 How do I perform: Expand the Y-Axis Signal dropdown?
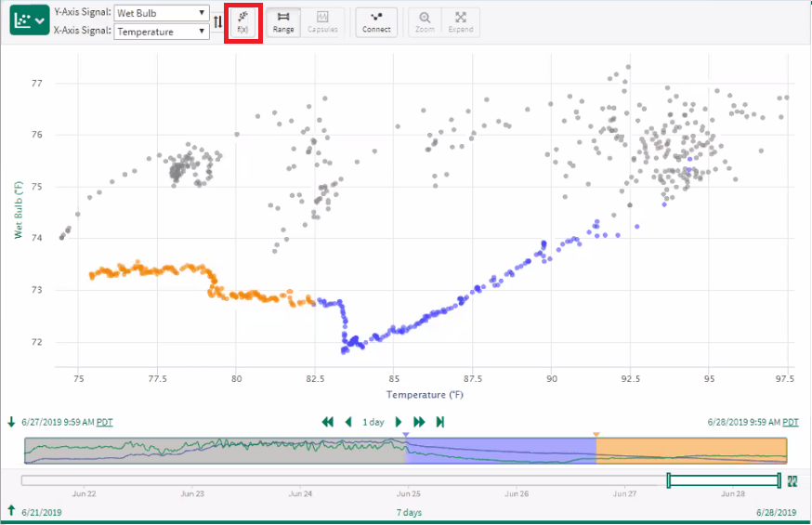coord(161,13)
